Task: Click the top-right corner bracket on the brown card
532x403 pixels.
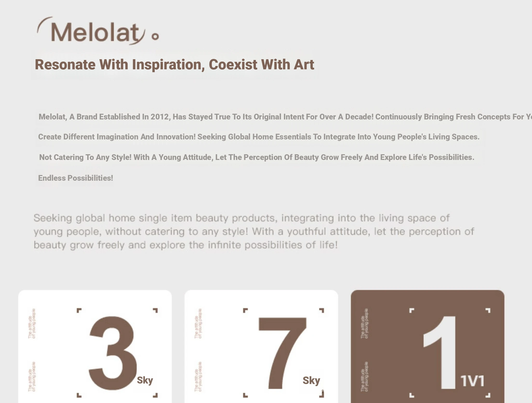Action: 488,310
